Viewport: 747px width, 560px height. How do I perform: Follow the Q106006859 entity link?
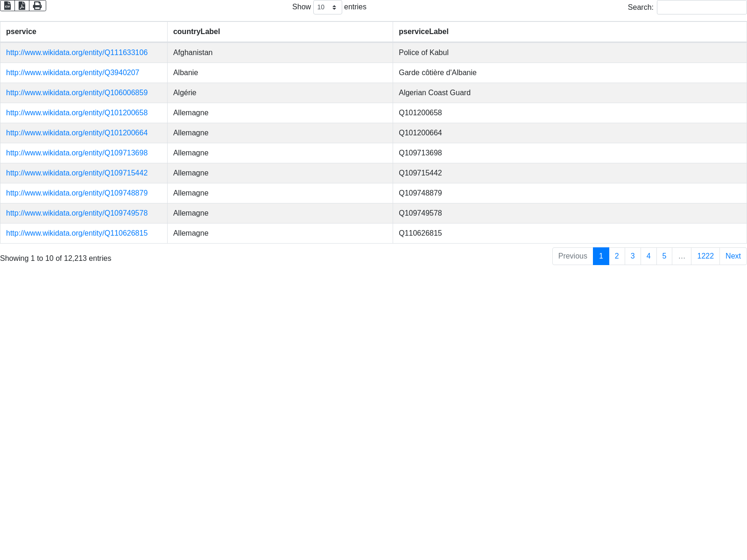click(77, 93)
